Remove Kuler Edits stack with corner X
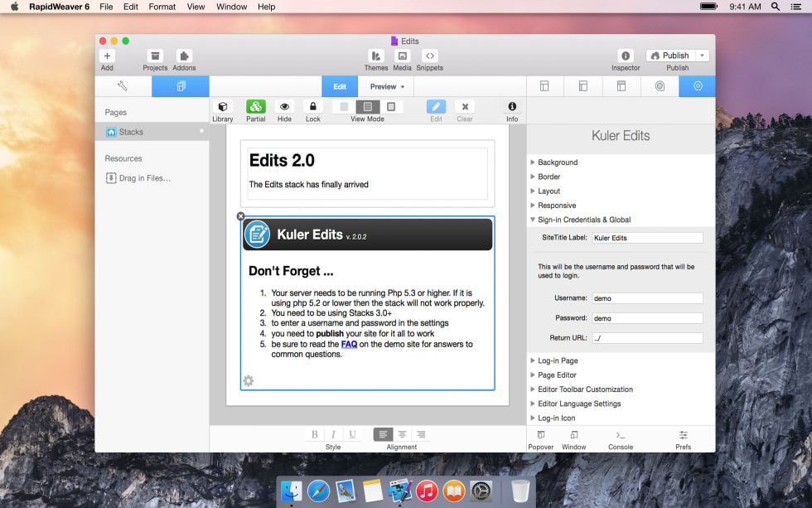 tap(241, 216)
